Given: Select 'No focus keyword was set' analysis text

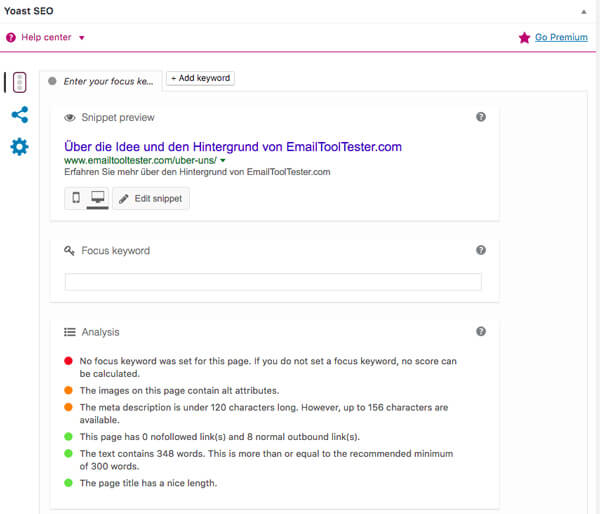Looking at the screenshot, I should tap(268, 367).
